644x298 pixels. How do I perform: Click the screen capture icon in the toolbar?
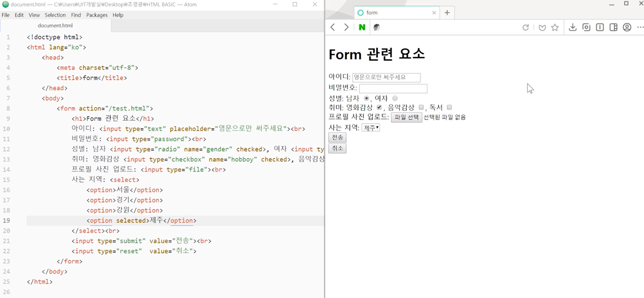tap(586, 27)
